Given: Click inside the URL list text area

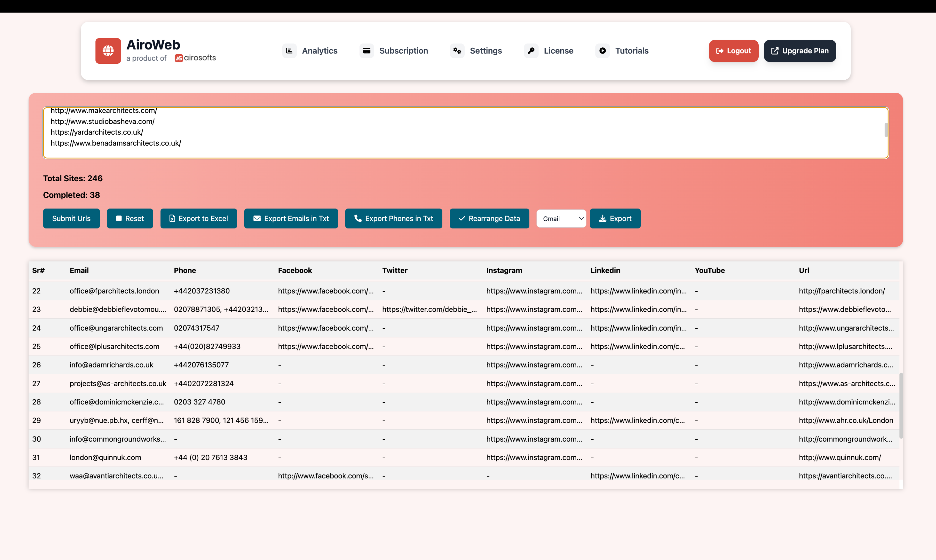Looking at the screenshot, I should tap(466, 133).
